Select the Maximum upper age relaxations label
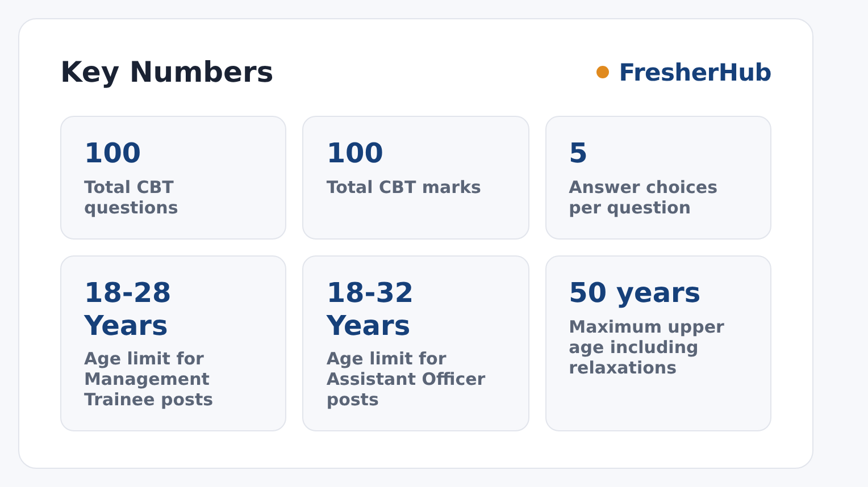This screenshot has height=487, width=868. [x=646, y=347]
